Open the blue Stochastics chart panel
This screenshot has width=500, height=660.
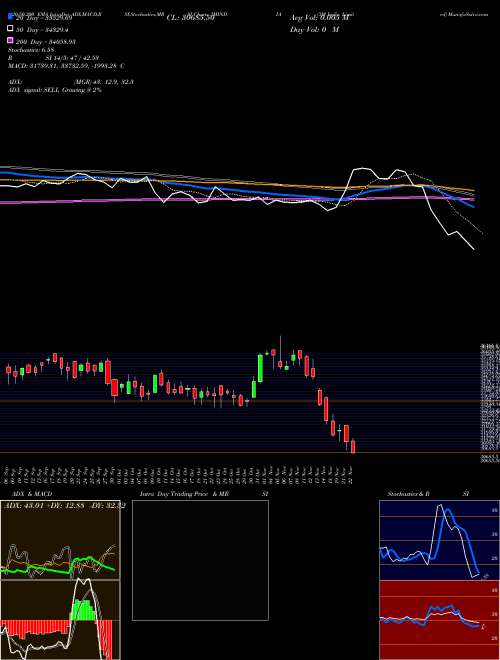tap(439, 540)
